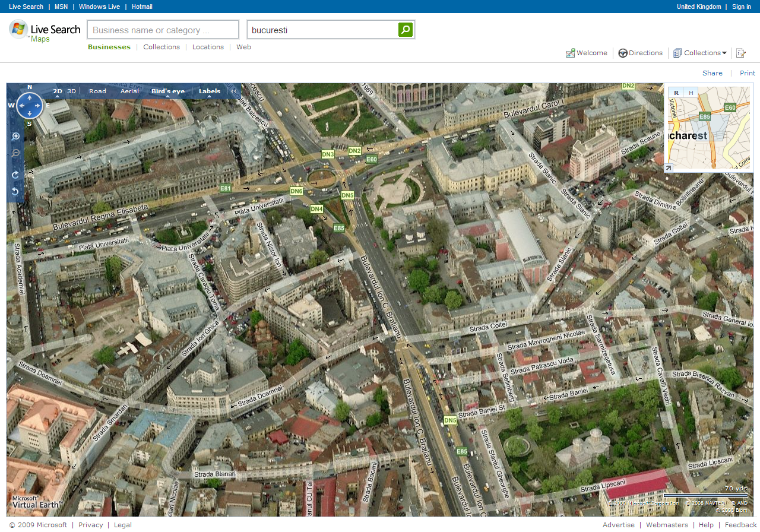This screenshot has width=760, height=532.
Task: Click the Sign in link
Action: pyautogui.click(x=742, y=7)
